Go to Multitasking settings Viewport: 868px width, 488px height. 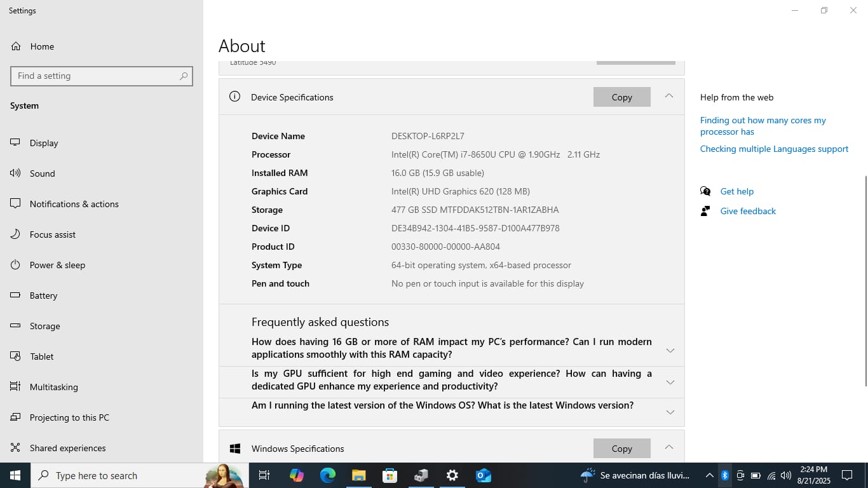(x=53, y=387)
